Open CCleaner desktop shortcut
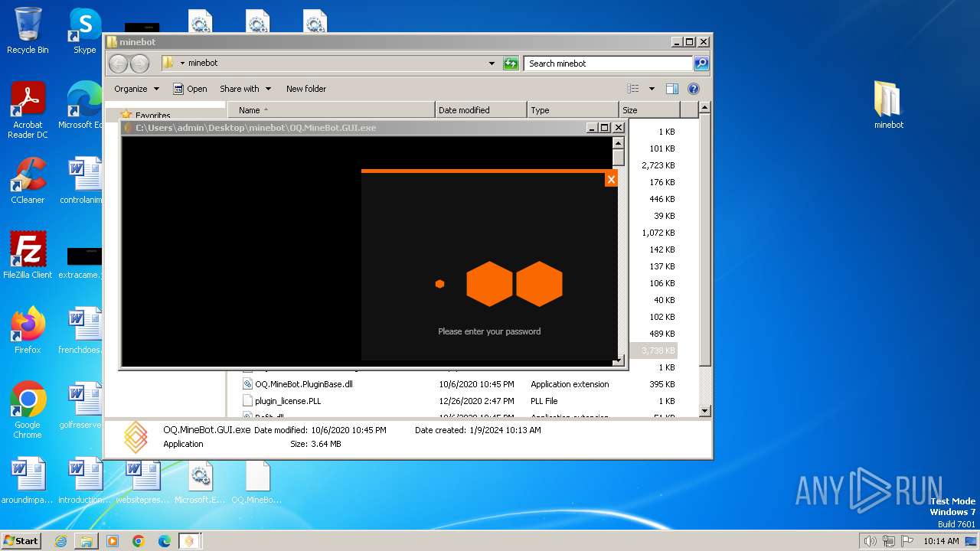The width and height of the screenshot is (980, 551). [28, 181]
